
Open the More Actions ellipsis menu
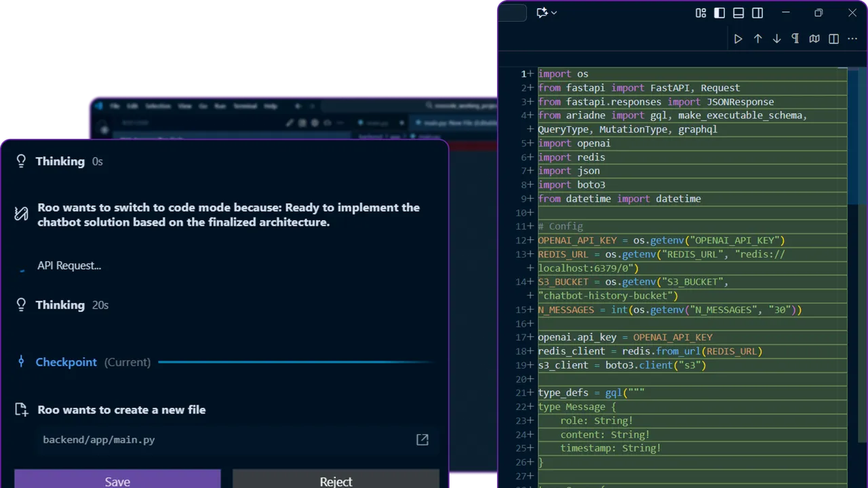coord(853,39)
